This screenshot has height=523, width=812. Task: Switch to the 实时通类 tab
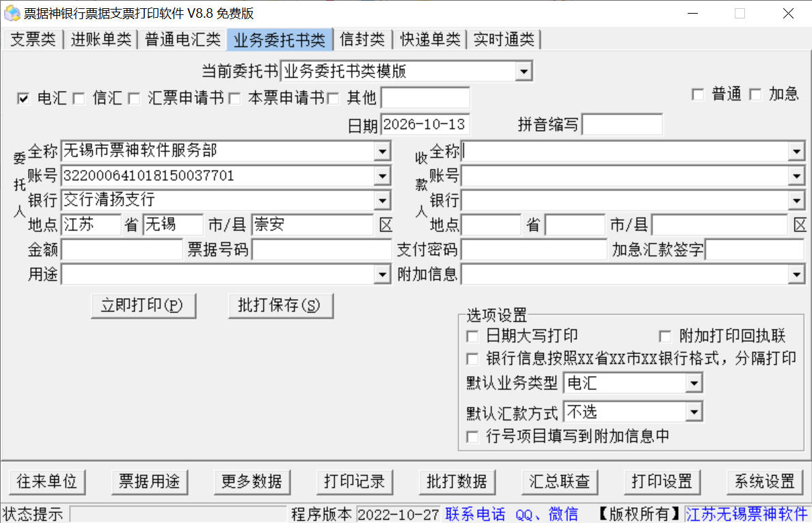point(504,40)
